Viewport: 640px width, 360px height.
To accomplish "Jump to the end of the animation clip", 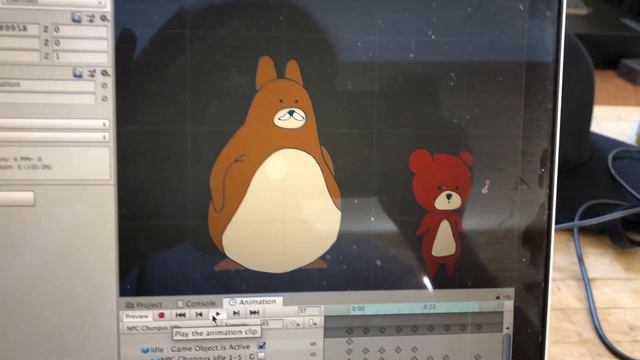I will pyautogui.click(x=254, y=313).
